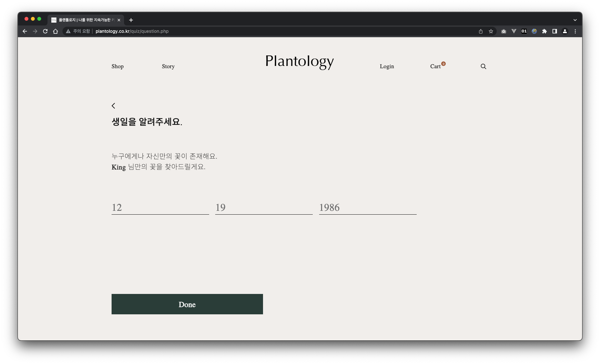Click the share page icon

(481, 31)
